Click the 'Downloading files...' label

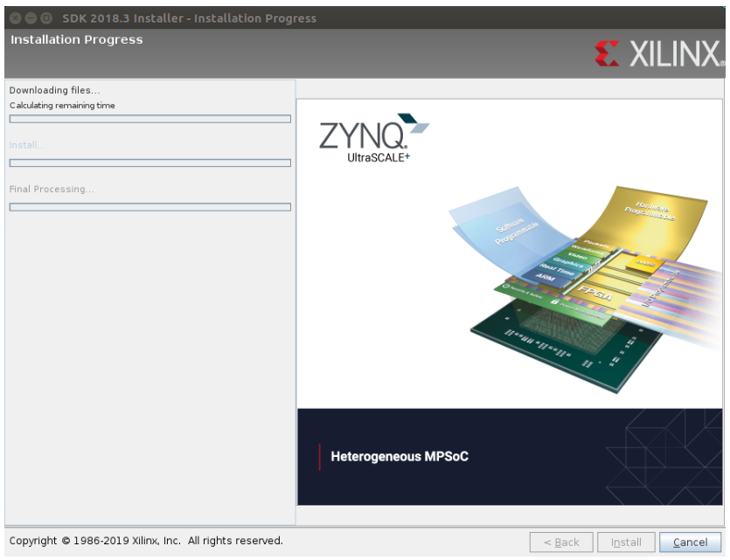click(54, 90)
